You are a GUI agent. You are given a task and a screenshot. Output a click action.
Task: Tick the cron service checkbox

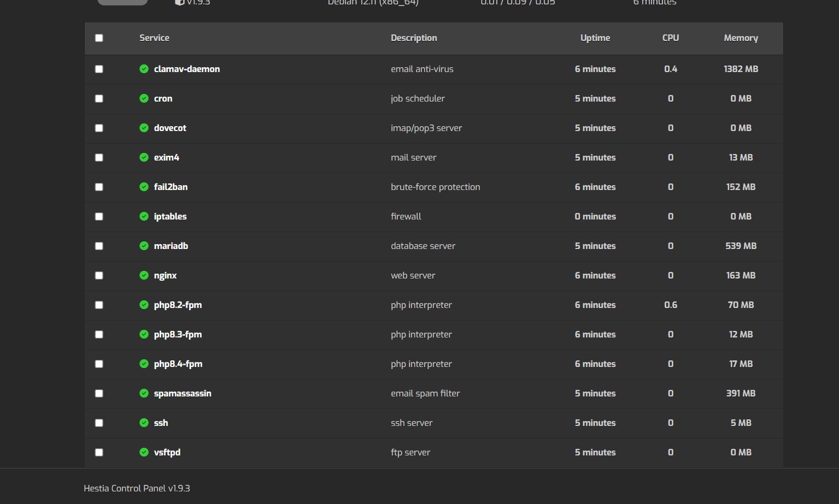click(99, 98)
